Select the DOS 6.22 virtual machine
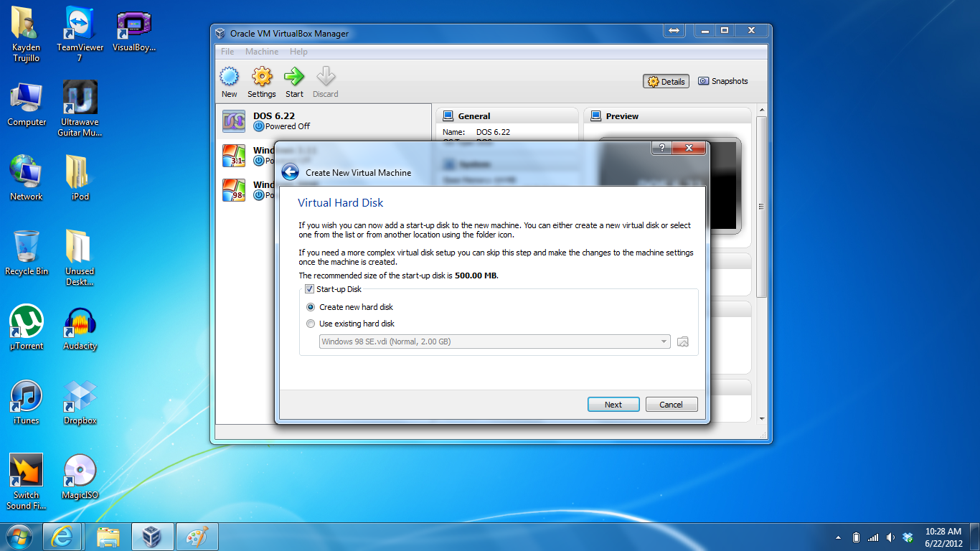 click(323, 121)
